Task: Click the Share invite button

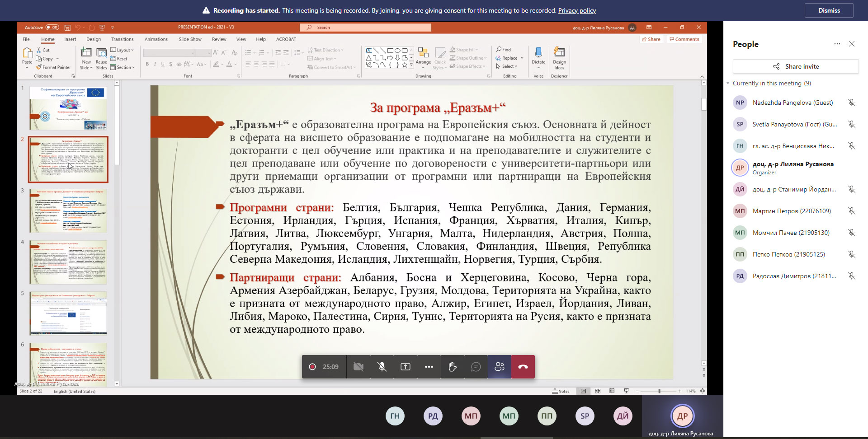Action: (x=796, y=66)
